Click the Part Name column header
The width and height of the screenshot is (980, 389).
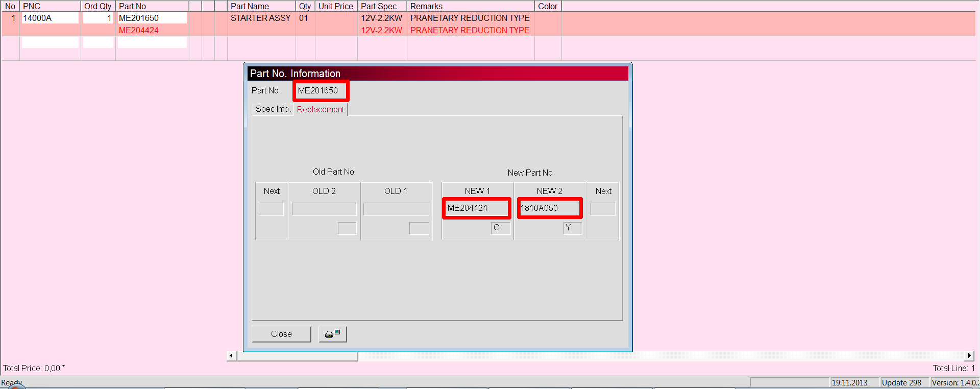[x=261, y=6]
